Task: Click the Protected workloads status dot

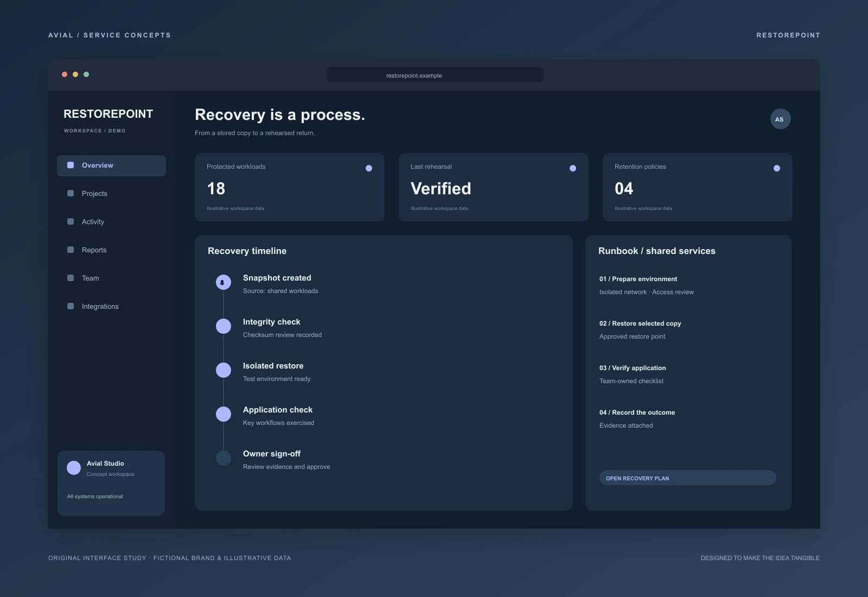Action: pyautogui.click(x=369, y=168)
